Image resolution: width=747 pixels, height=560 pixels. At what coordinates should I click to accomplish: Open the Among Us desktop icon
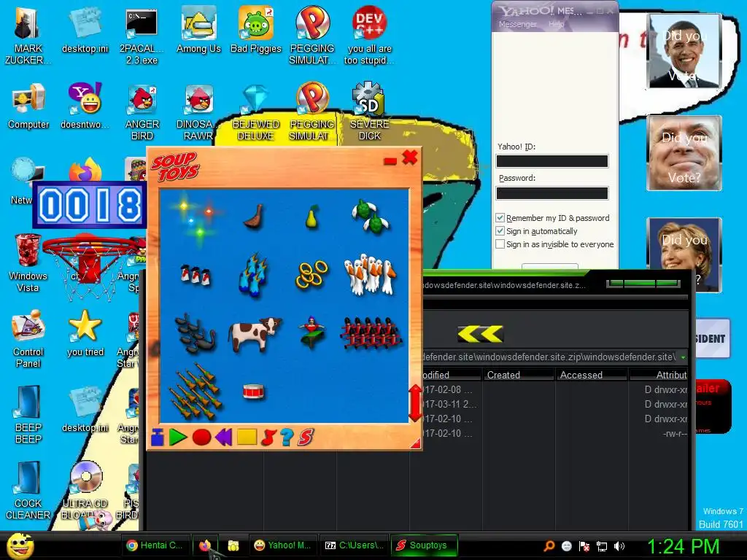pos(198,31)
